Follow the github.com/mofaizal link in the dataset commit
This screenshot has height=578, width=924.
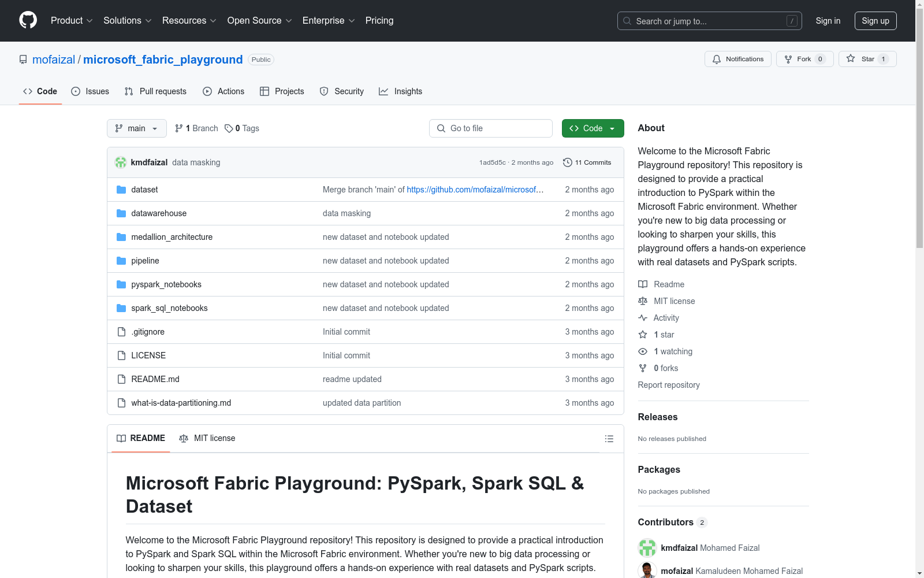pos(475,190)
